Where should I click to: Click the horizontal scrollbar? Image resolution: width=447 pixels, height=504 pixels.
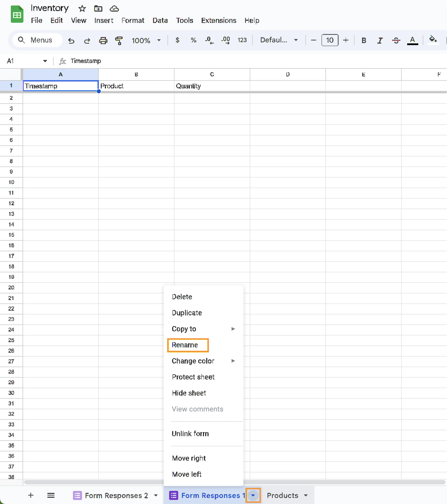(x=234, y=482)
